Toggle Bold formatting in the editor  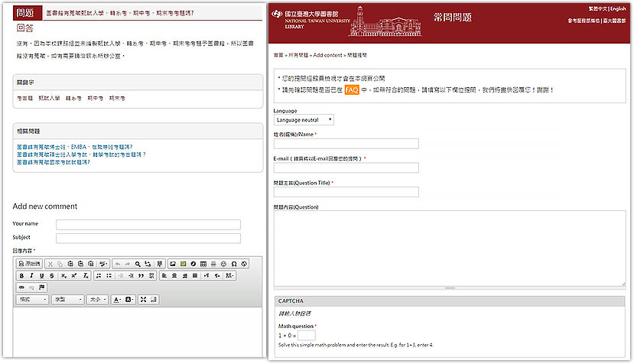21,276
